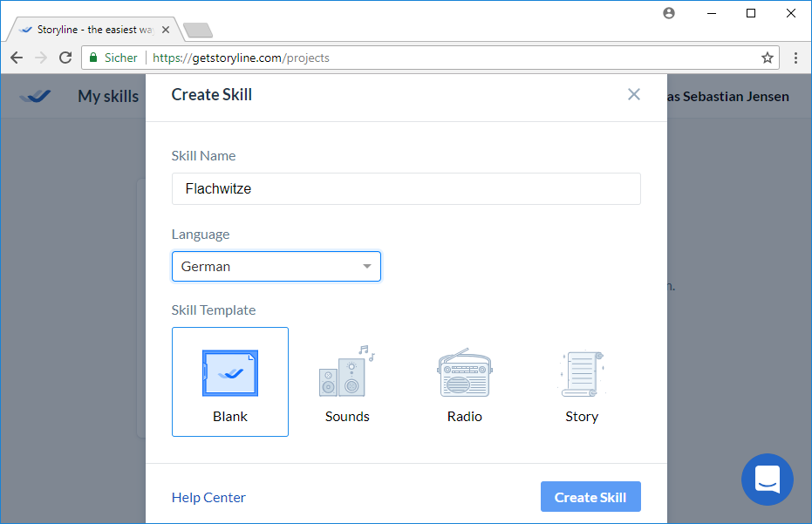Screen dimensions: 812x524
Task: Open Chrome user profile icon
Action: [669, 13]
